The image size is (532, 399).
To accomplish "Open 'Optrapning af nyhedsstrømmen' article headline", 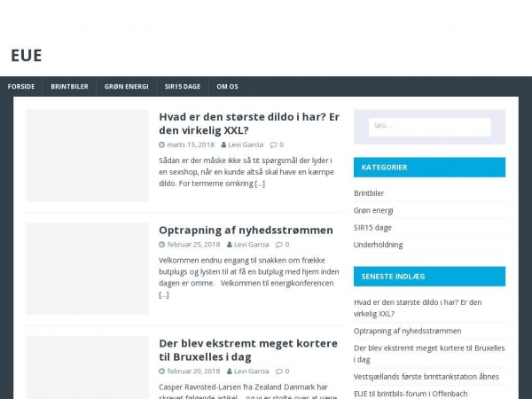I will pos(246,230).
